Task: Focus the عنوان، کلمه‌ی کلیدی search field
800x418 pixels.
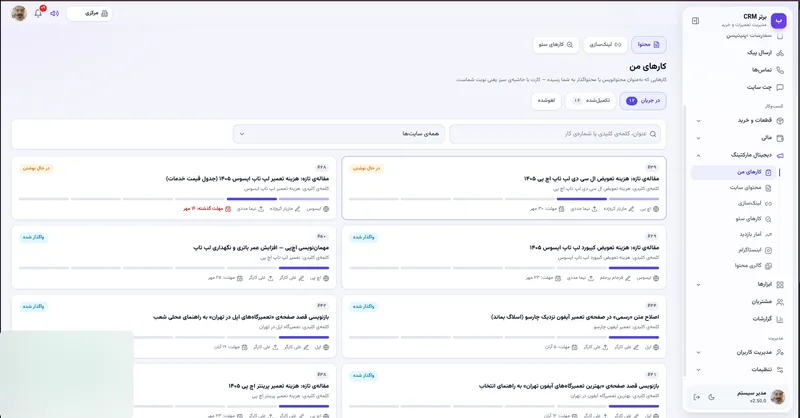Action: (x=555, y=134)
